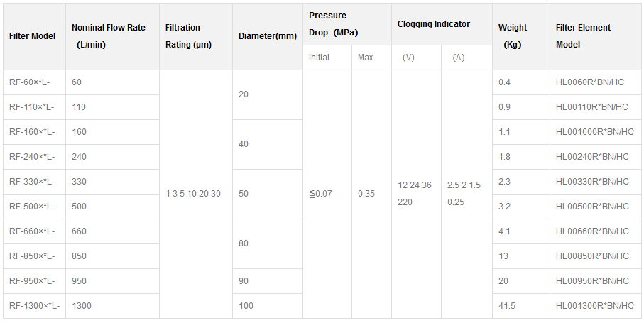Select the Clogging Indicator header cell
This screenshot has height=323, width=644.
pos(433,24)
